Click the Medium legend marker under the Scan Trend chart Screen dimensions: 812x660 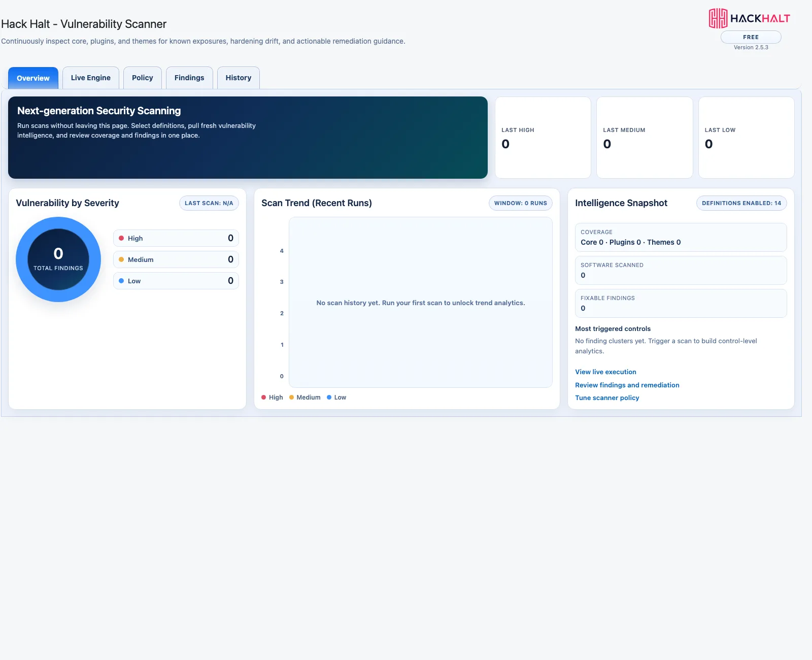click(292, 398)
